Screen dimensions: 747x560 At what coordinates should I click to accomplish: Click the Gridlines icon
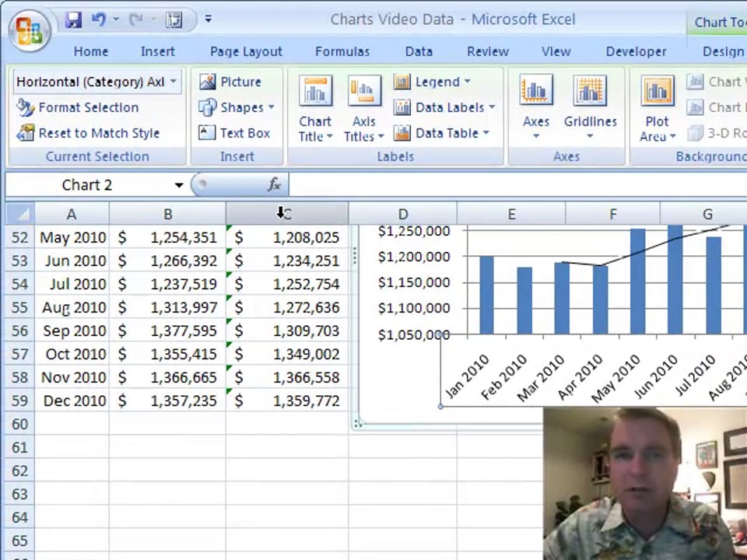pos(591,90)
